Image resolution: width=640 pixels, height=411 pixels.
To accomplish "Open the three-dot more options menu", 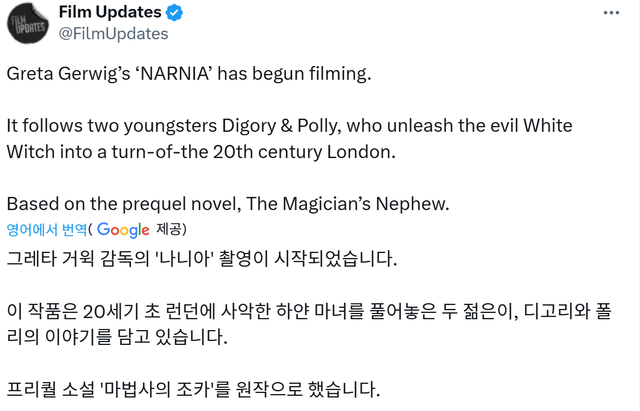I will coord(610,12).
